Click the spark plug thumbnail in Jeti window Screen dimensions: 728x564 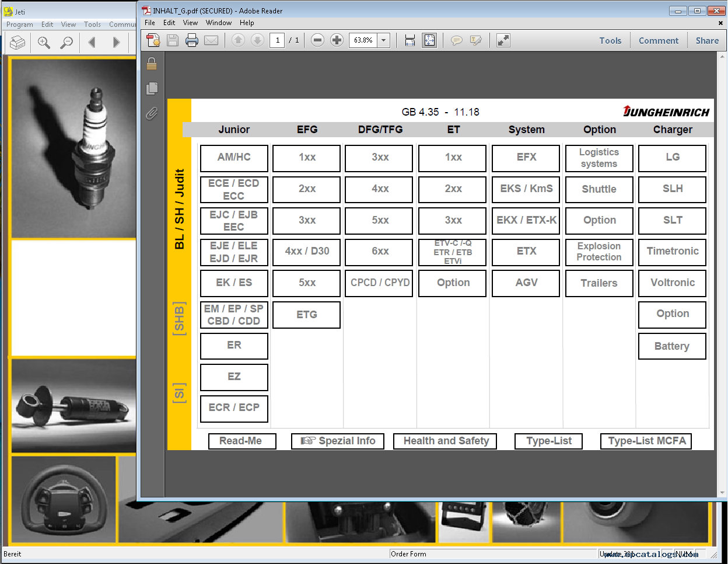coord(74,148)
